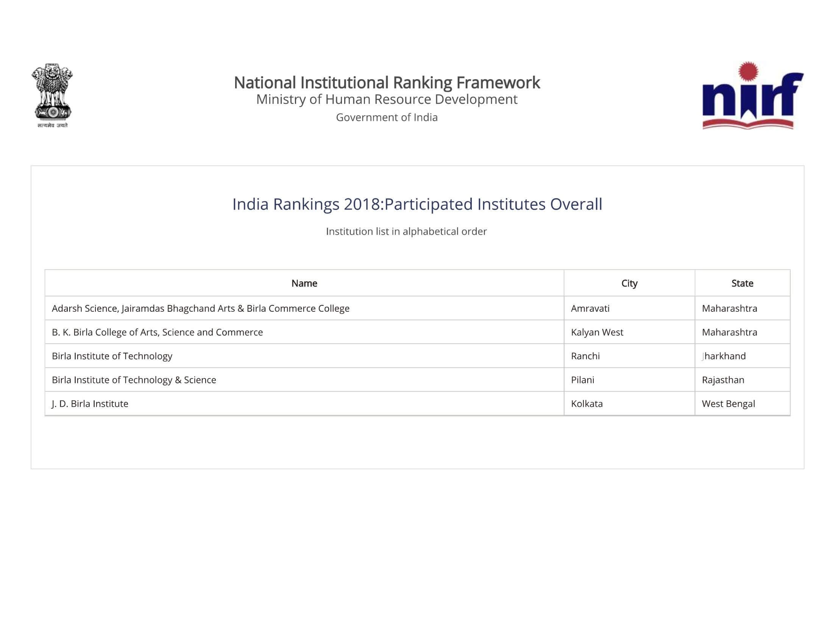833x644 pixels.
Task: Click India Rankings 2018 Participated Institutes title
Action: click(x=417, y=204)
